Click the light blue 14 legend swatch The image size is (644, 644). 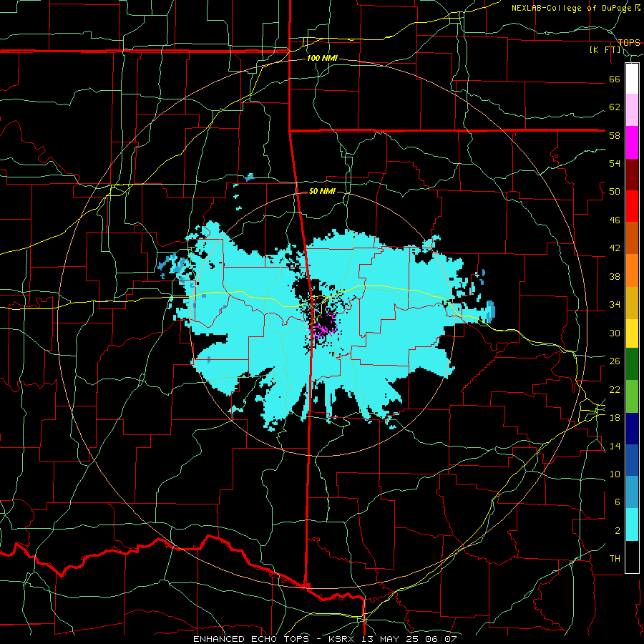632,492
